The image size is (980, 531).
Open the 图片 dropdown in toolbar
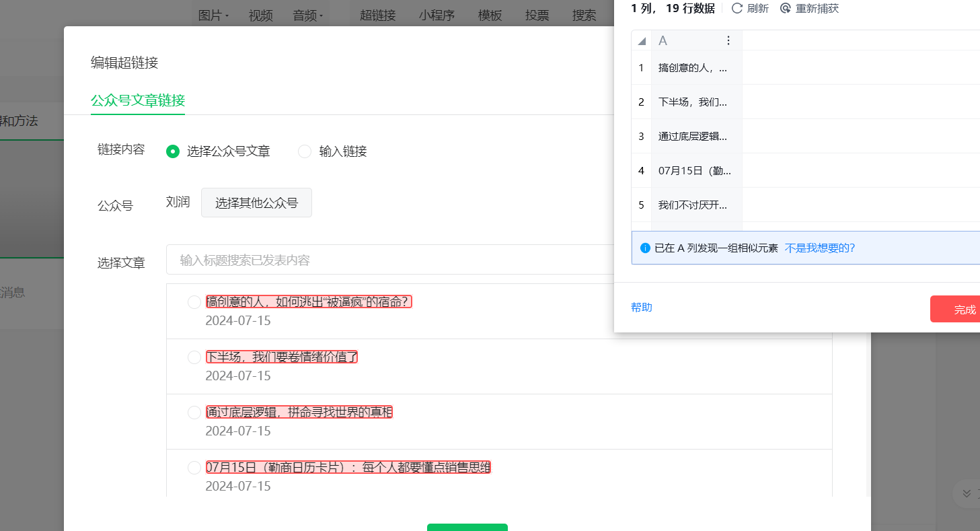[x=214, y=15]
